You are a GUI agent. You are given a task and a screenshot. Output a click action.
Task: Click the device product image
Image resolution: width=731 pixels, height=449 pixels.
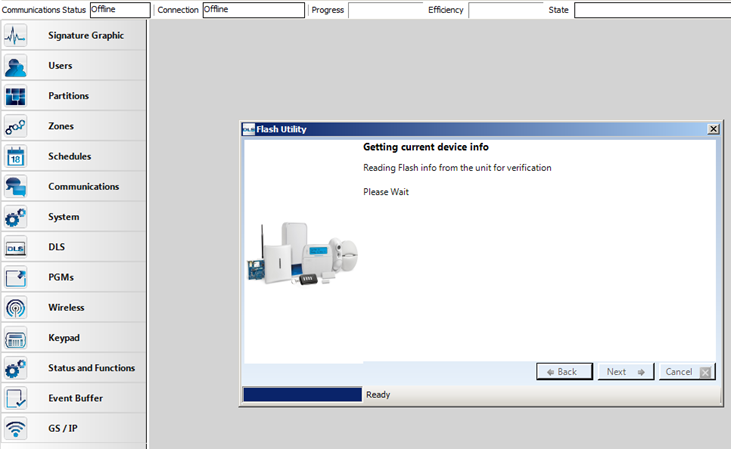point(302,254)
